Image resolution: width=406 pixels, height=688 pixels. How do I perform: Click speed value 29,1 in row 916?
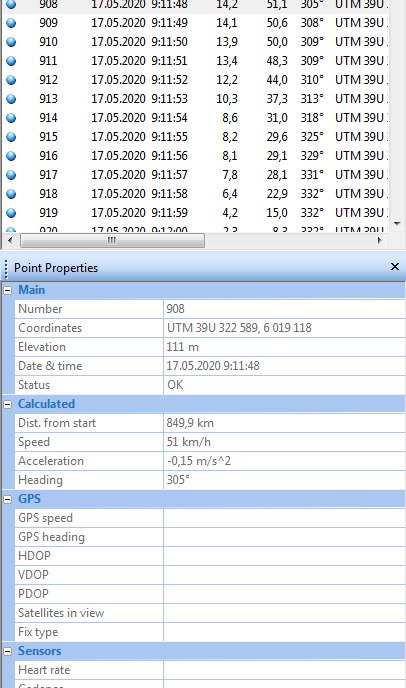pos(277,156)
